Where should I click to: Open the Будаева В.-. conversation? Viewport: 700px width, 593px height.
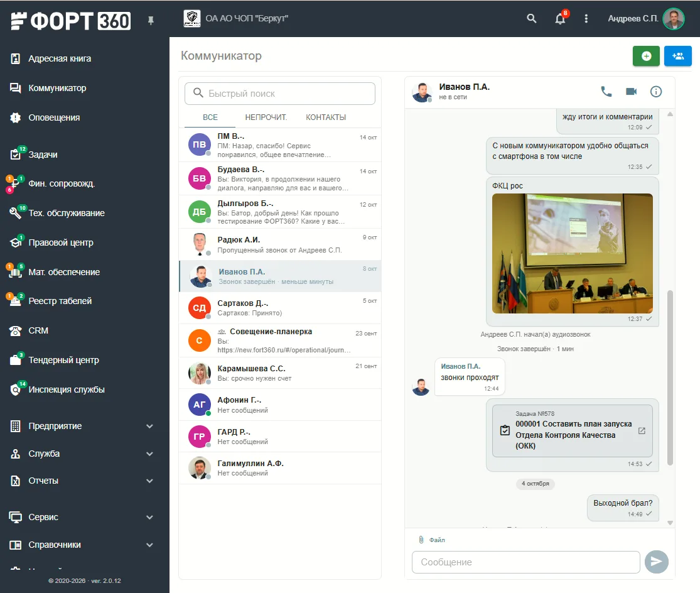point(280,178)
